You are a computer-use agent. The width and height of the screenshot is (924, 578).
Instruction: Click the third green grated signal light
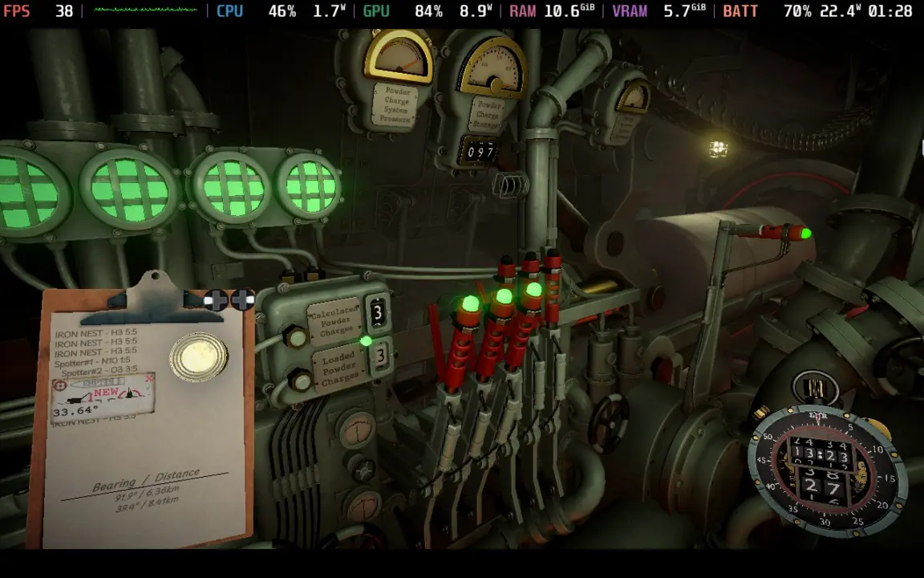232,186
